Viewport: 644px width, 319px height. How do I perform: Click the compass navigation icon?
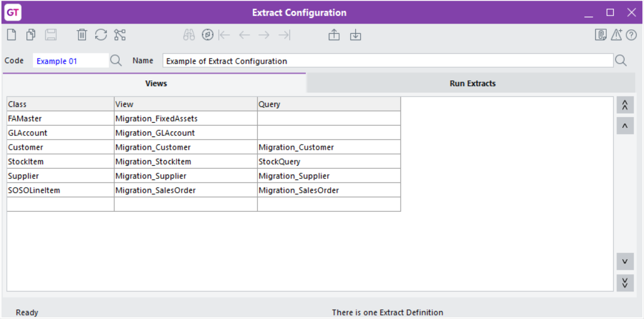pos(207,35)
